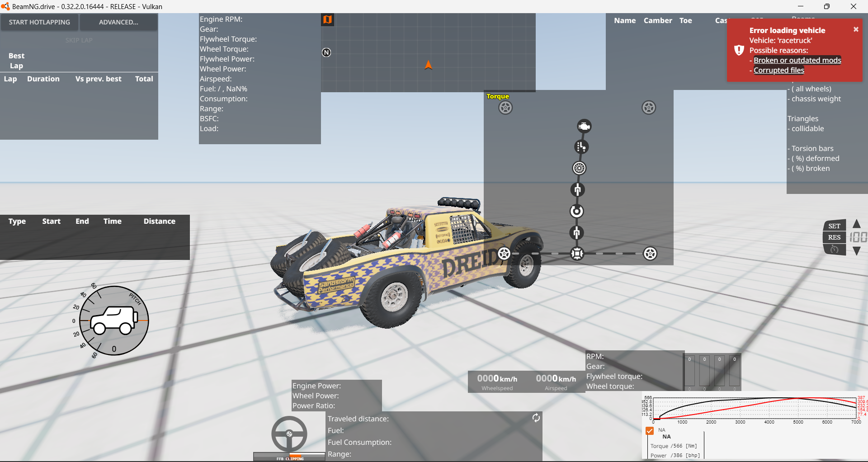Click the torque converter turbine icon
The height and width of the screenshot is (462, 868).
579,168
